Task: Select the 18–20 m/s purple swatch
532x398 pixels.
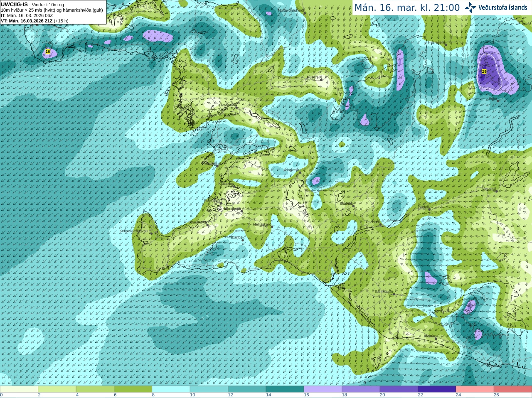Action: click(x=361, y=389)
